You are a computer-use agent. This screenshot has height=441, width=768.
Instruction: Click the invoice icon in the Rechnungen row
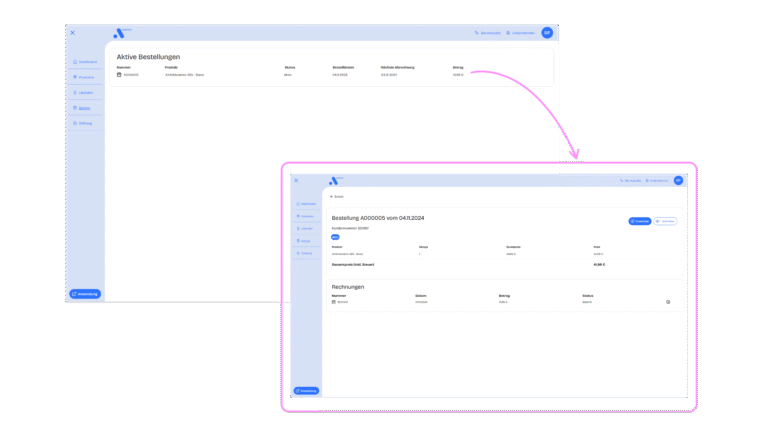tap(334, 302)
